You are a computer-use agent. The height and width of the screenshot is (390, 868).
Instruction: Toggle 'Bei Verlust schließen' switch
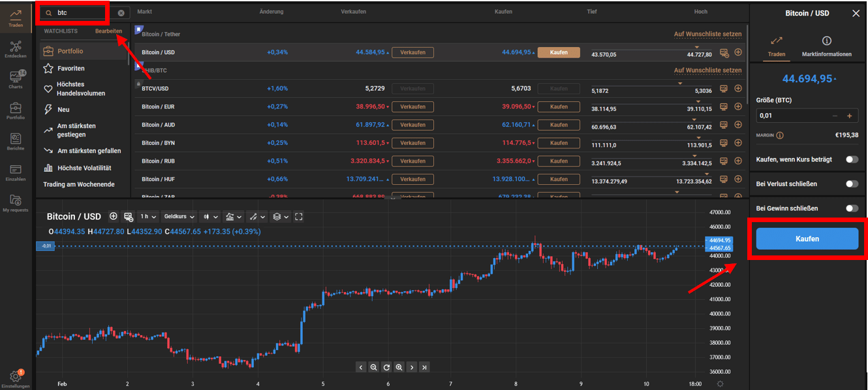point(852,184)
